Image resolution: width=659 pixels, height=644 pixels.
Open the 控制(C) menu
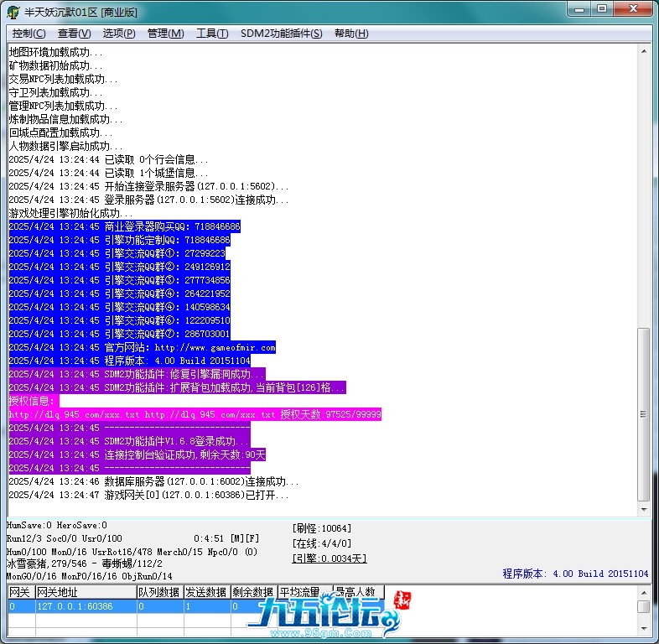pos(29,34)
